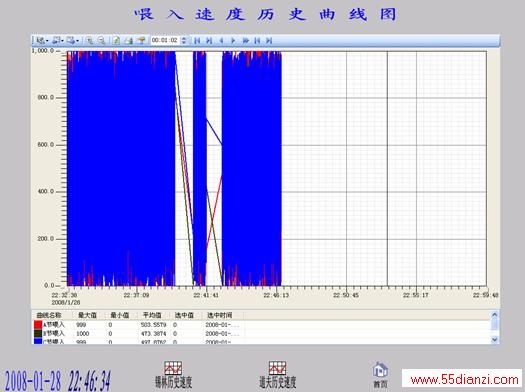525x392 pixels.
Task: Fast-forward the chart with double arrow
Action: (245, 41)
